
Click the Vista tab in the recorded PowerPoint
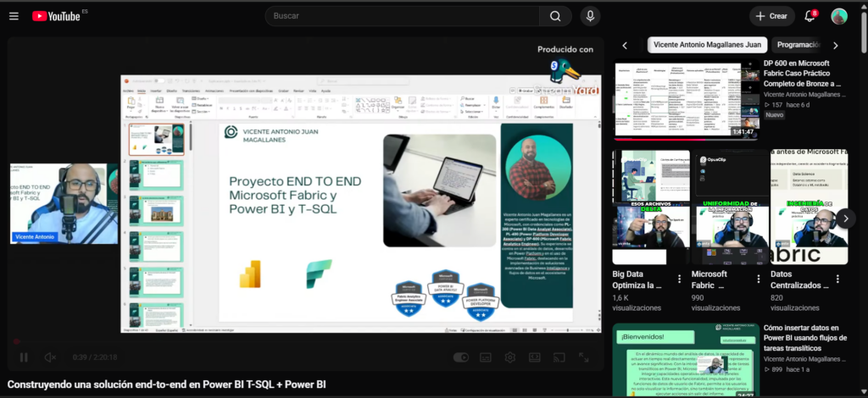click(x=313, y=91)
